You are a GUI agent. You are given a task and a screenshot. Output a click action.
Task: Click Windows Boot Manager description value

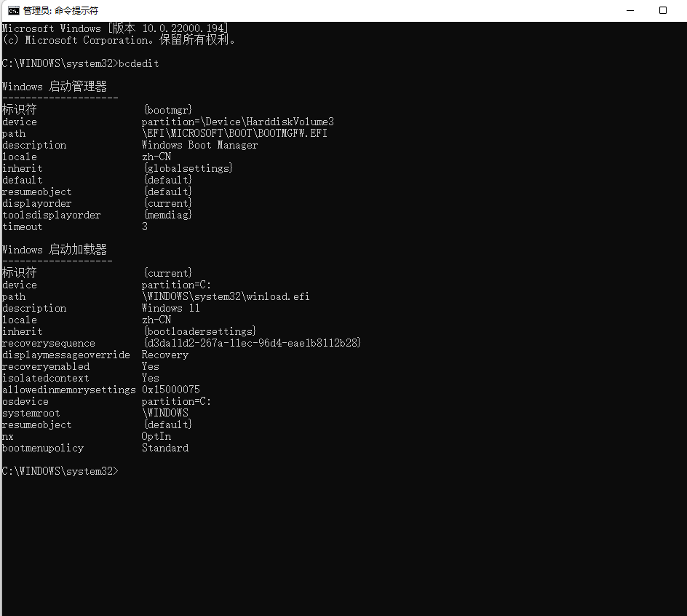pyautogui.click(x=200, y=145)
